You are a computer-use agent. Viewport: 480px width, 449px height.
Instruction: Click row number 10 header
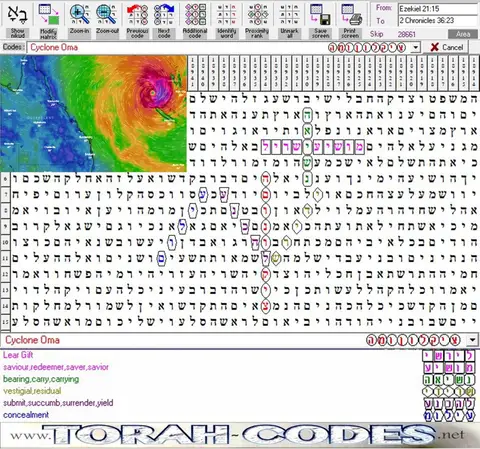[5, 242]
